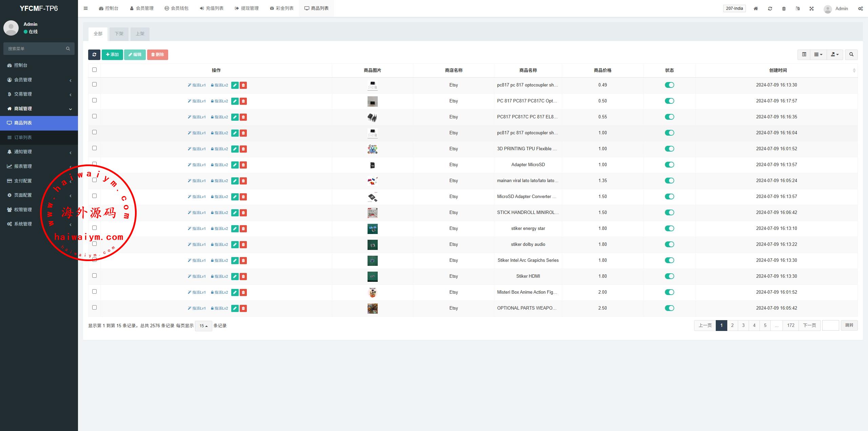Tick checkbox for the 0.49 price row

[95, 84]
